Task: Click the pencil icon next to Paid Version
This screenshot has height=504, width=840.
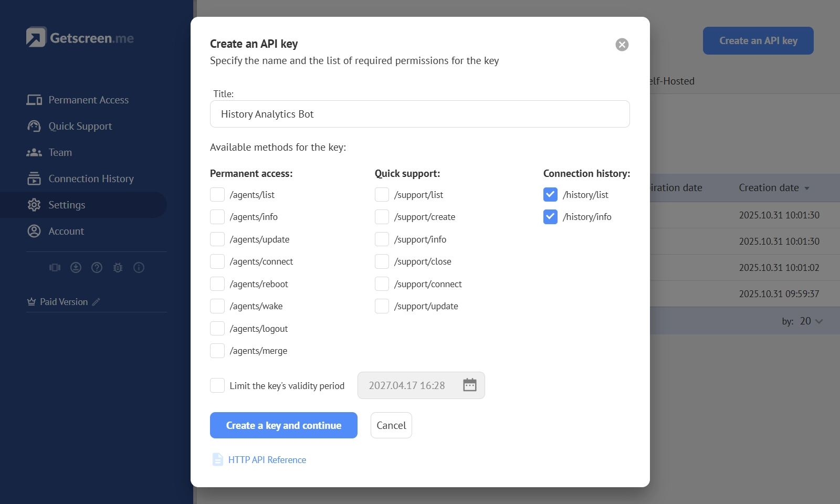Action: pos(96,302)
